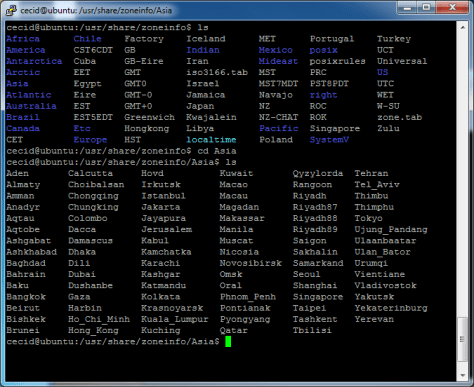
Task: Click the 'Africa' directory name
Action: pos(23,39)
